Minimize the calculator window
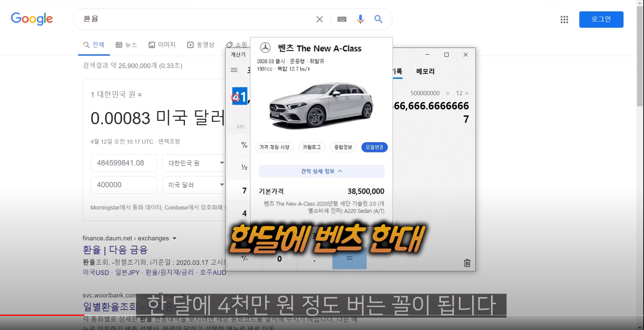The height and width of the screenshot is (330, 644). tap(427, 55)
